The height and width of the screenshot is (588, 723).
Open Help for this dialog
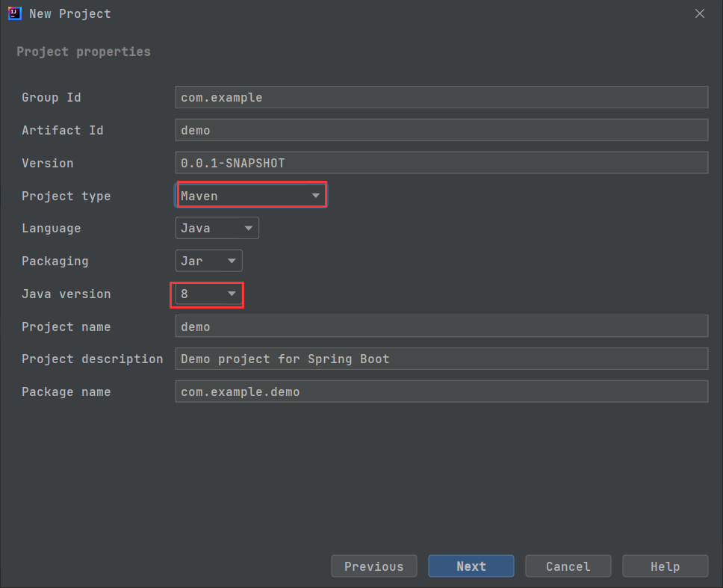click(x=665, y=566)
